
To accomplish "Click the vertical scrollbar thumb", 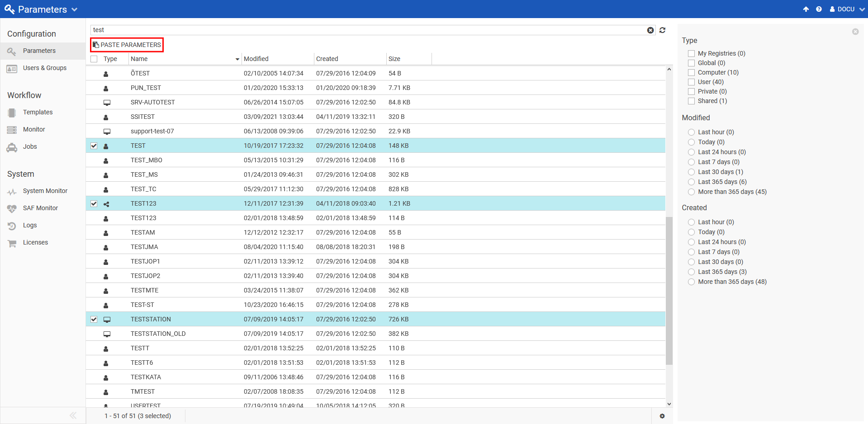I will [x=669, y=289].
